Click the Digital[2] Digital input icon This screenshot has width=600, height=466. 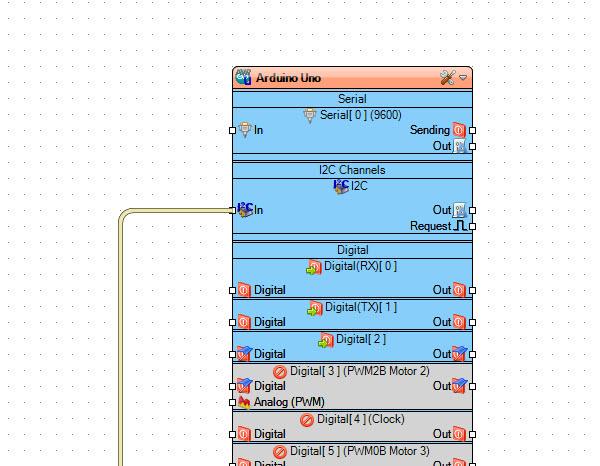coord(245,354)
